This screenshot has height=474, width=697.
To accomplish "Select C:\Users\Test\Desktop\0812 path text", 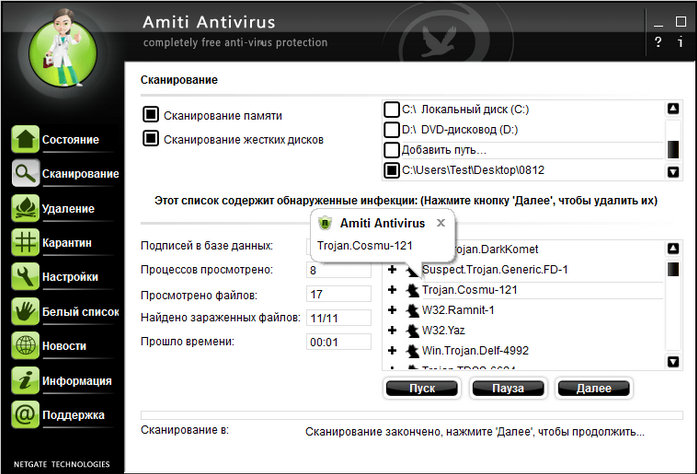I will [x=473, y=170].
